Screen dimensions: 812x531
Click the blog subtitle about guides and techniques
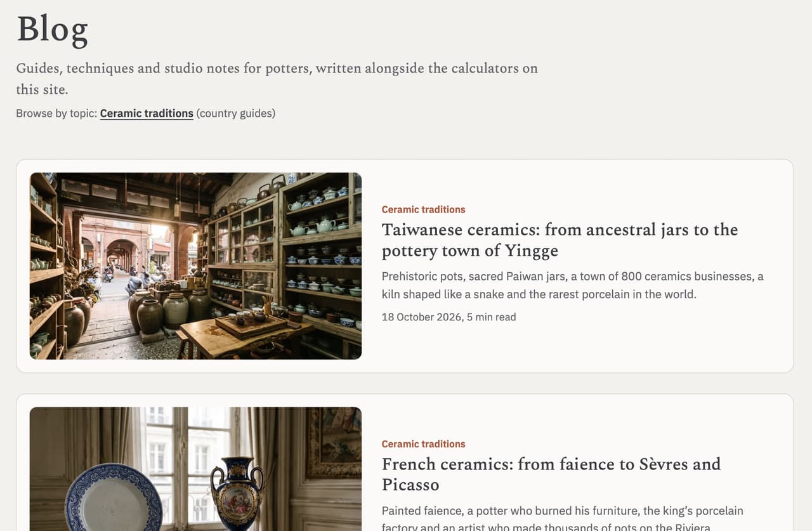click(277, 79)
